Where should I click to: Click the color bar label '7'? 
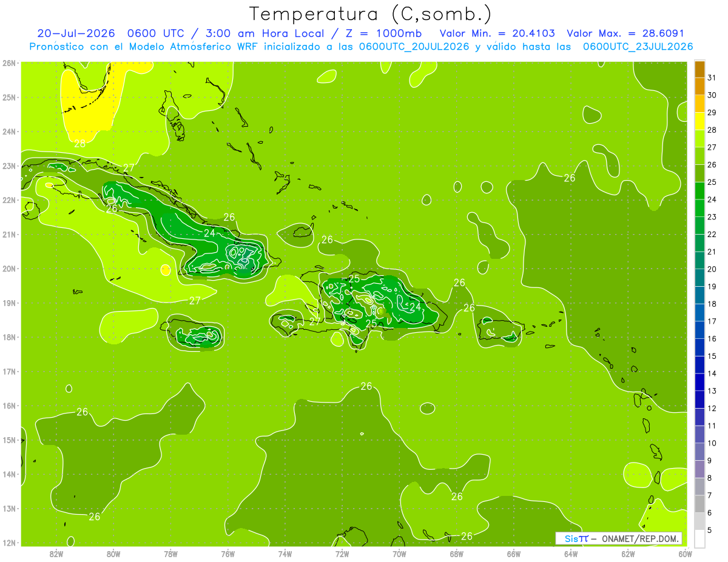point(710,495)
